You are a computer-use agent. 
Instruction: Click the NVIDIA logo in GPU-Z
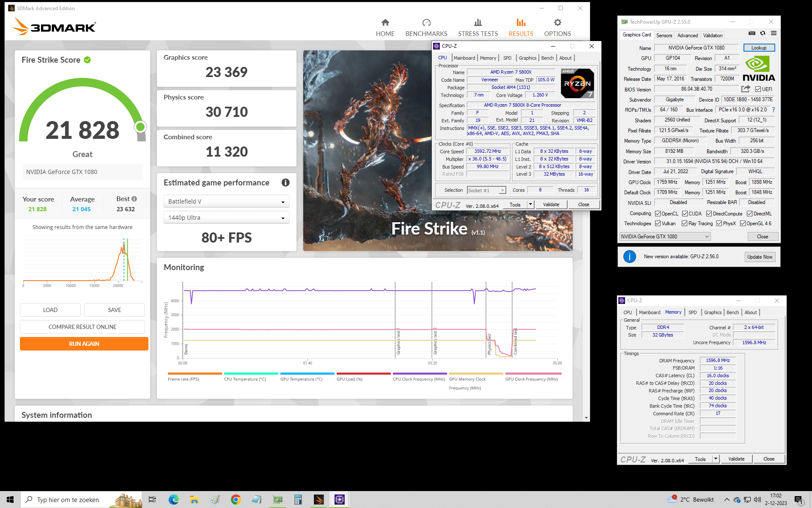click(759, 69)
